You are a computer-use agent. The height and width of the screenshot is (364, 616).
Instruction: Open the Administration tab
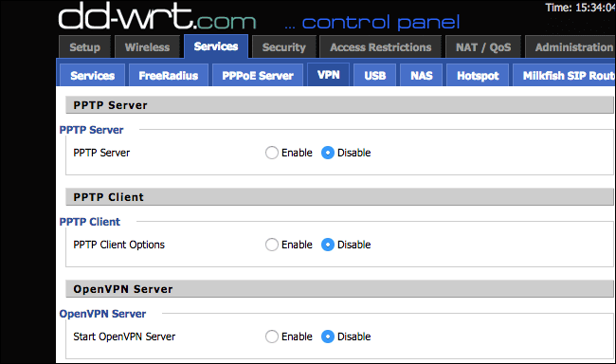tap(571, 47)
